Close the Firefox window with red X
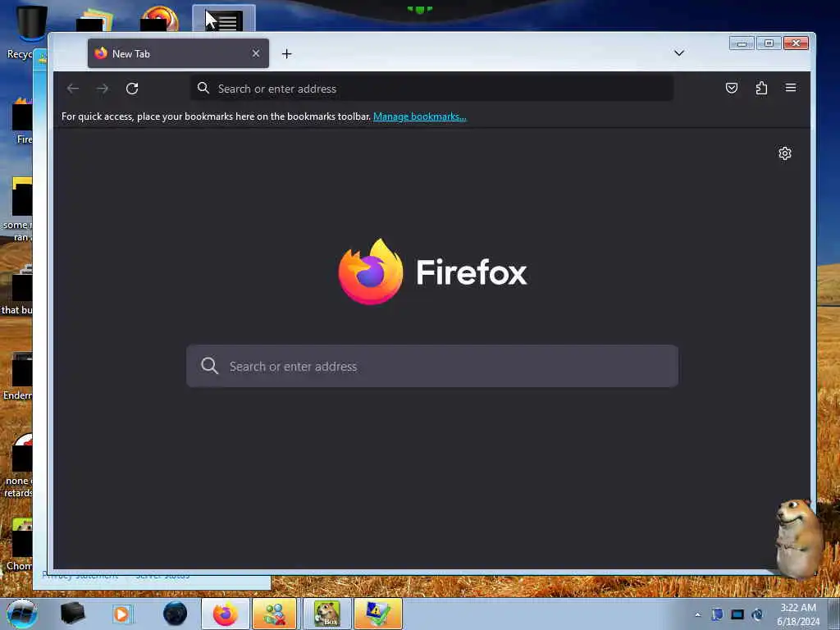 (x=796, y=43)
